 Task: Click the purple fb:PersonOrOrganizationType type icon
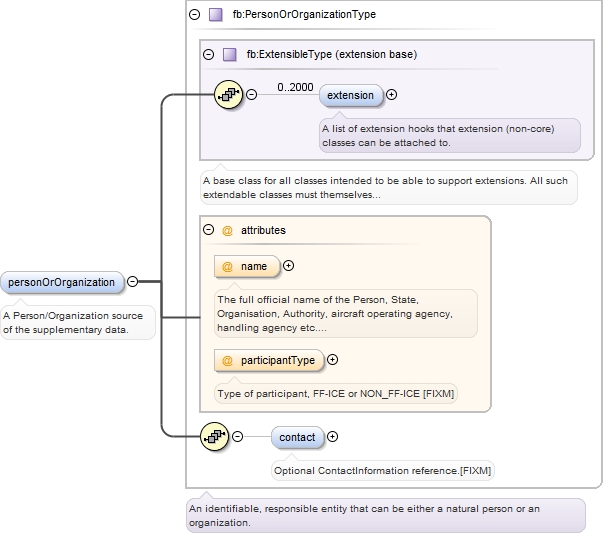tap(215, 15)
